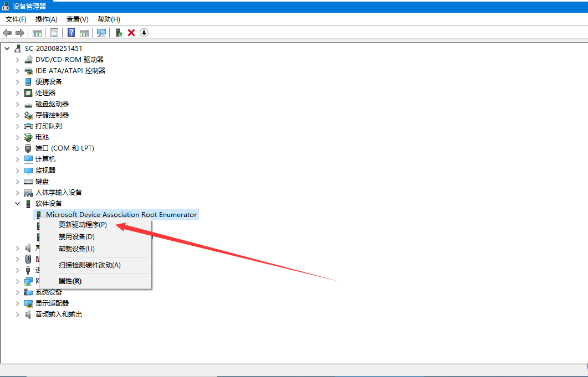588x377 pixels.
Task: Click the show/hide console tree toolbar icon
Action: [37, 33]
